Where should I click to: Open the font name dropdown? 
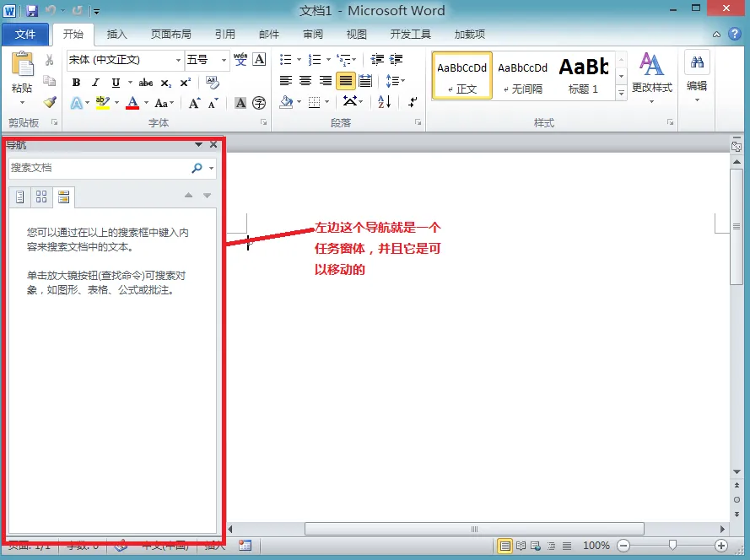click(178, 60)
